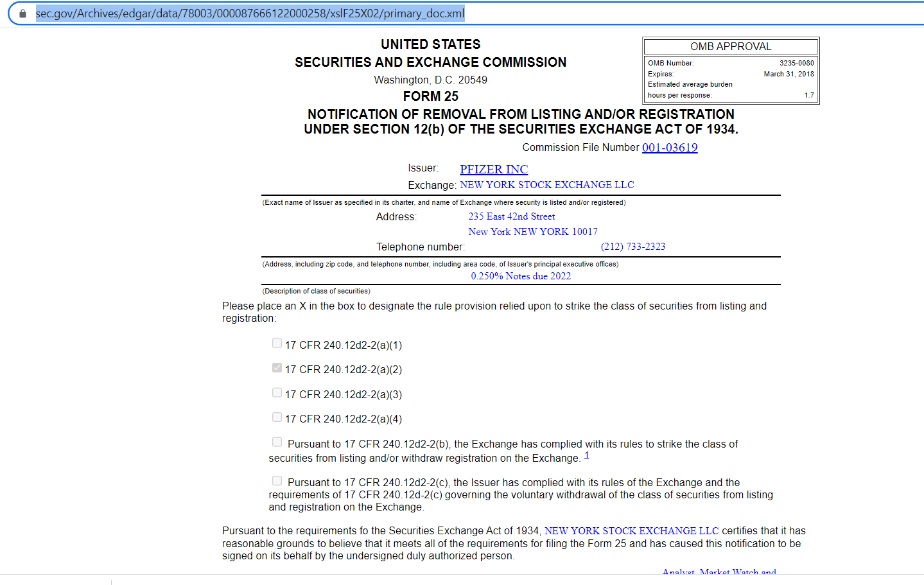Click the Description of class of securities caption

point(317,291)
